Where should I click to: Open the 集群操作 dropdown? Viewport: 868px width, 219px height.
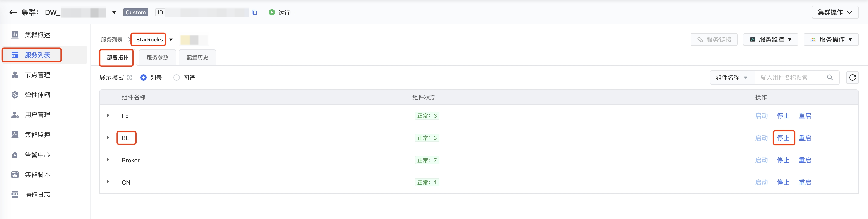click(835, 12)
